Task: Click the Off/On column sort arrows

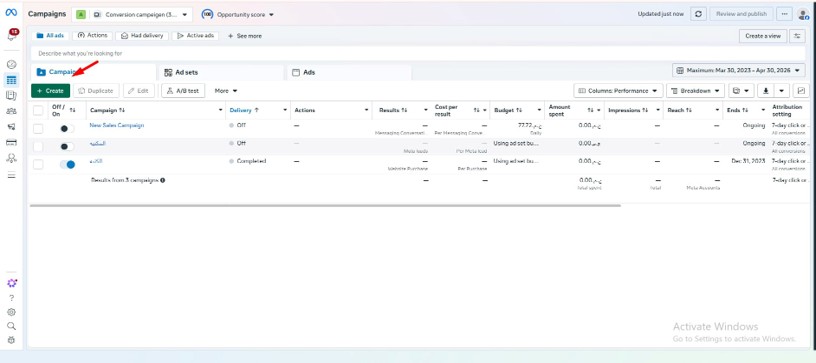Action: (72, 110)
